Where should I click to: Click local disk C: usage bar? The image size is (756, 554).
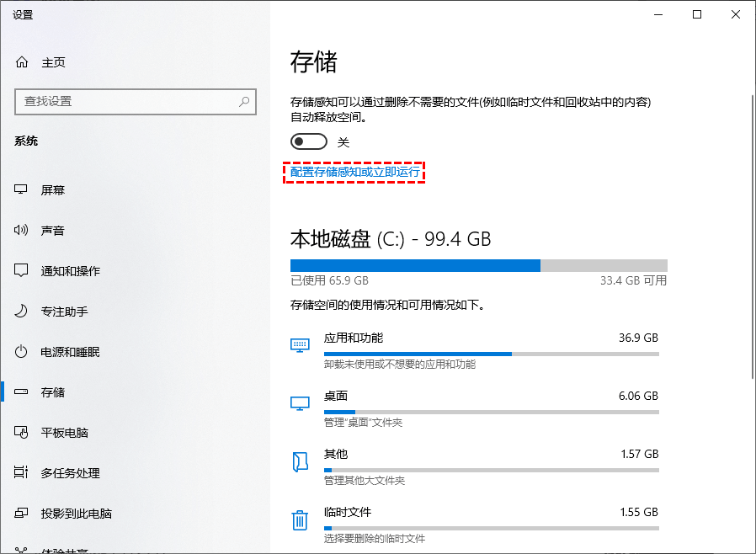click(478, 265)
